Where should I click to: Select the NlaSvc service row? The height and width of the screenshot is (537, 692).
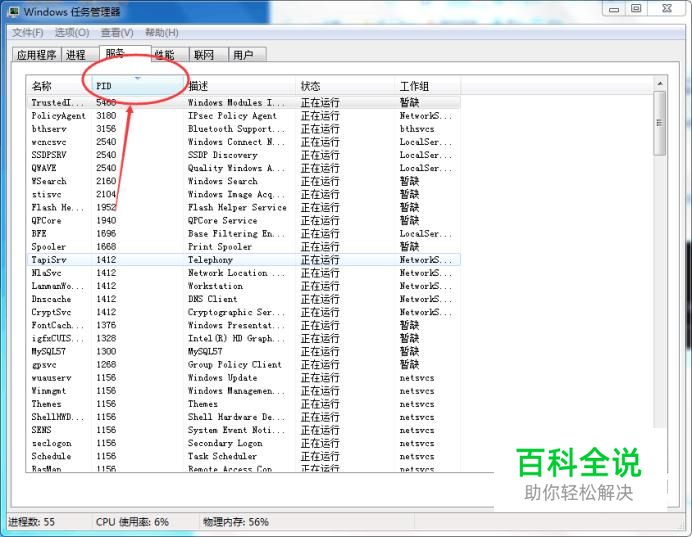(x=244, y=273)
